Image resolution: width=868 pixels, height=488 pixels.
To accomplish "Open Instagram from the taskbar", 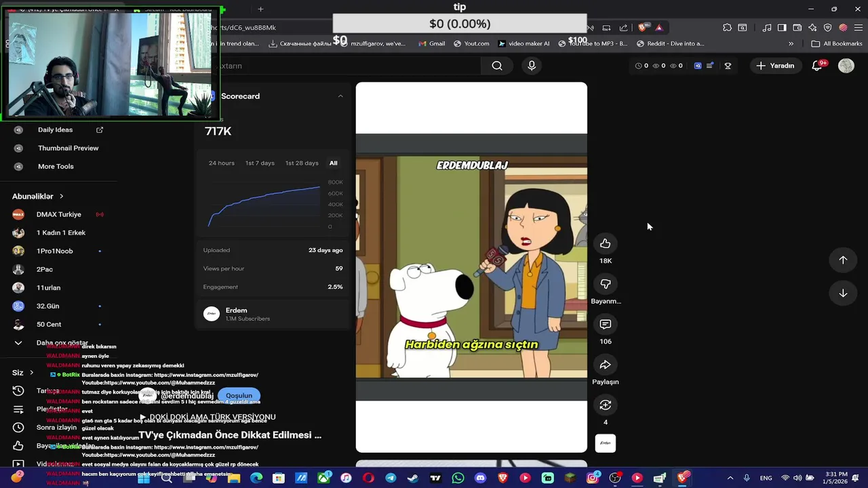I will point(592,478).
